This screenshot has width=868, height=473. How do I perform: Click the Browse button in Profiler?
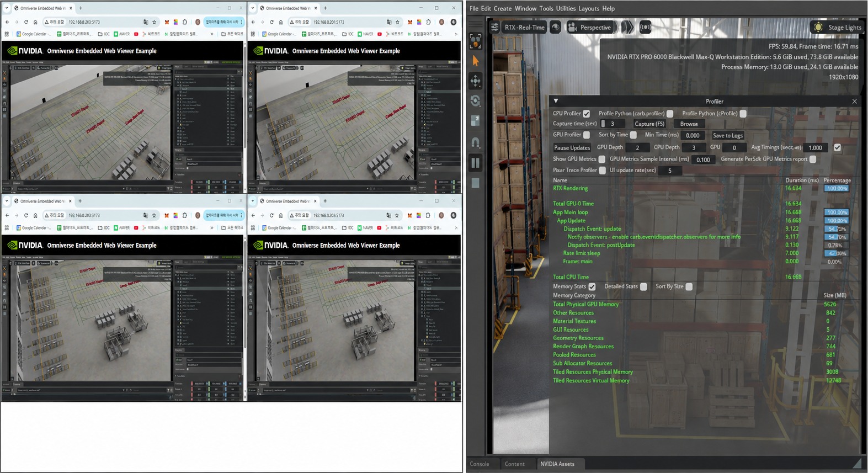pos(689,124)
